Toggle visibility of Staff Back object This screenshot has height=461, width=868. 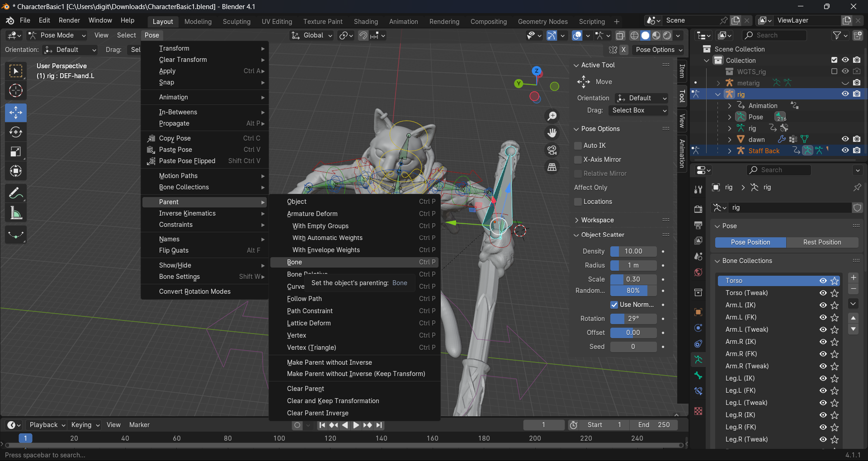(x=845, y=151)
